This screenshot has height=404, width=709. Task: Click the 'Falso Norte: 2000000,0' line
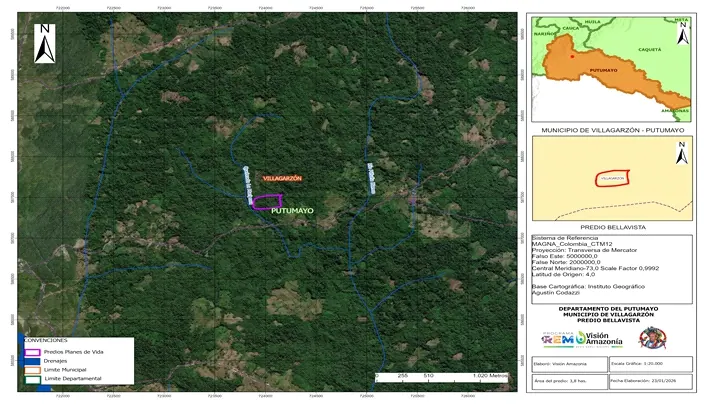pos(566,262)
